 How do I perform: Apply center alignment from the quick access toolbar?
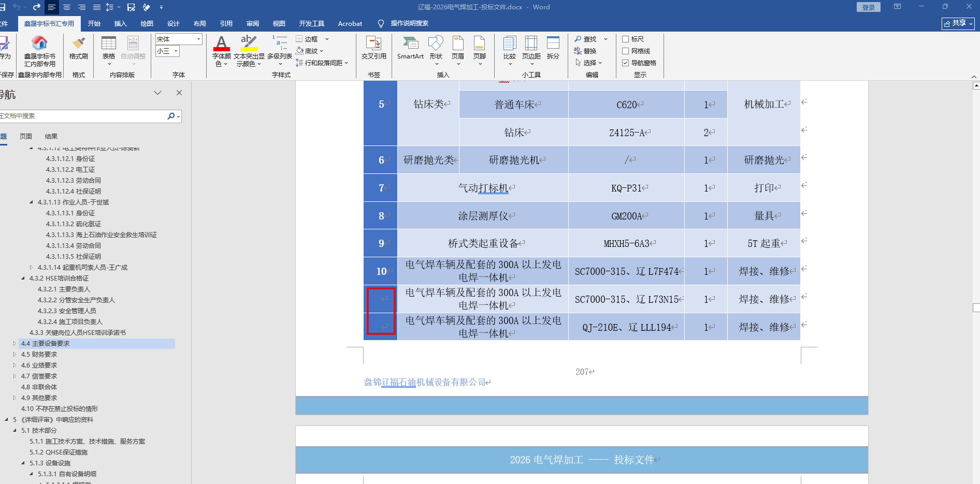coord(67,7)
